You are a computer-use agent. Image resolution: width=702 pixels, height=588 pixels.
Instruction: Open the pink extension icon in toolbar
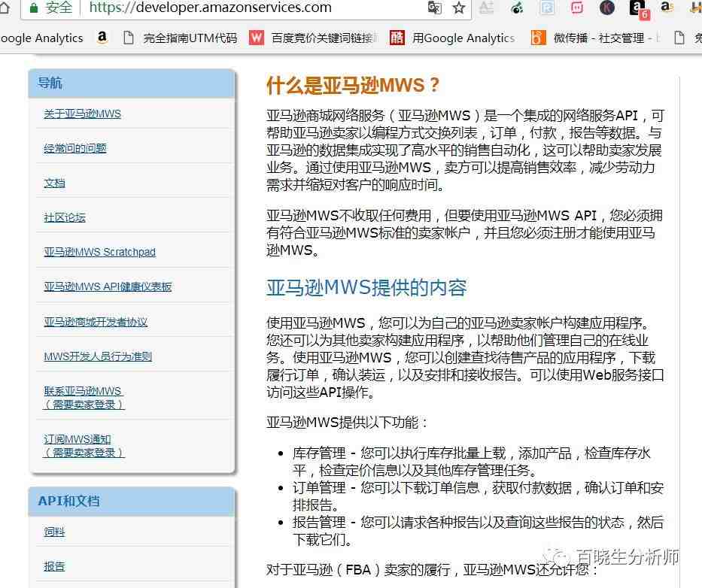[576, 8]
